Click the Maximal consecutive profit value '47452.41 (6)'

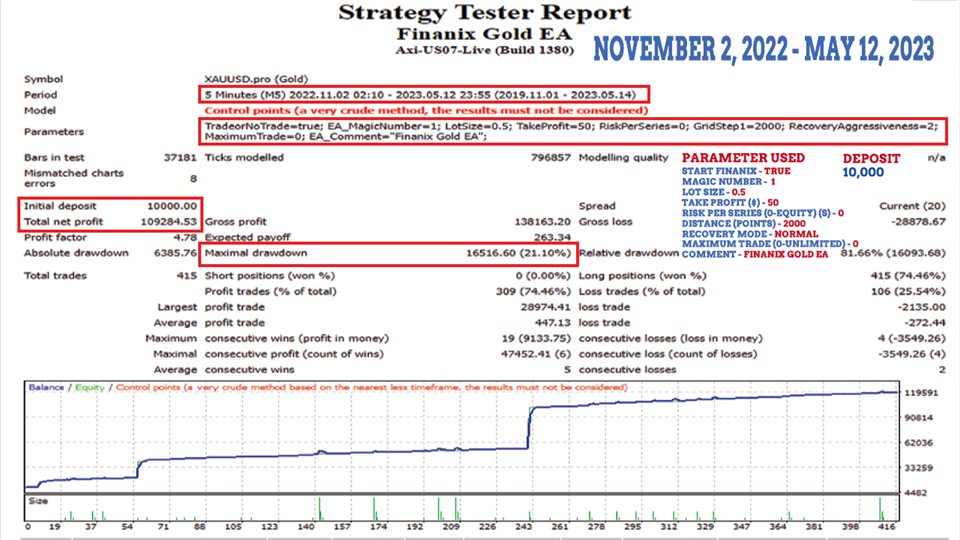(536, 354)
